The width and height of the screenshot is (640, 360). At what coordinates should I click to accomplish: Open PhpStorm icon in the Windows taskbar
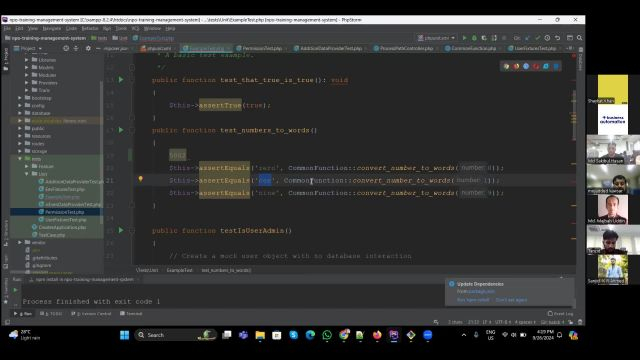(x=393, y=335)
